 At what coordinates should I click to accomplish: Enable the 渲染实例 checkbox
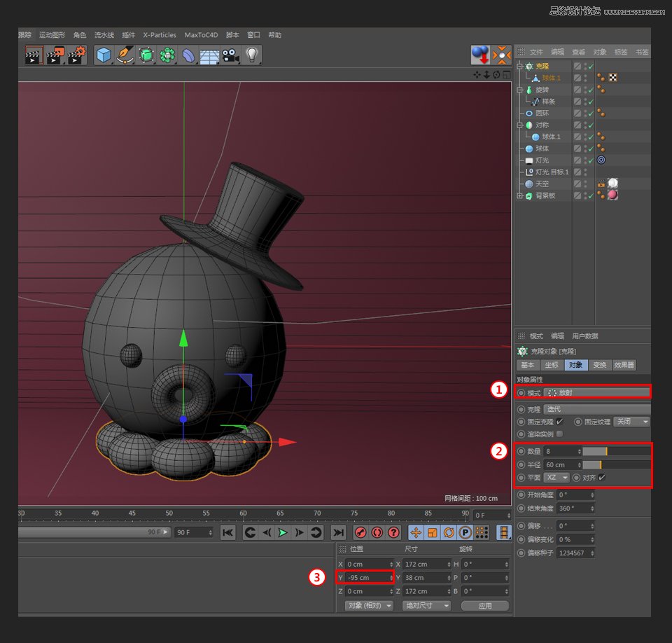pos(559,434)
